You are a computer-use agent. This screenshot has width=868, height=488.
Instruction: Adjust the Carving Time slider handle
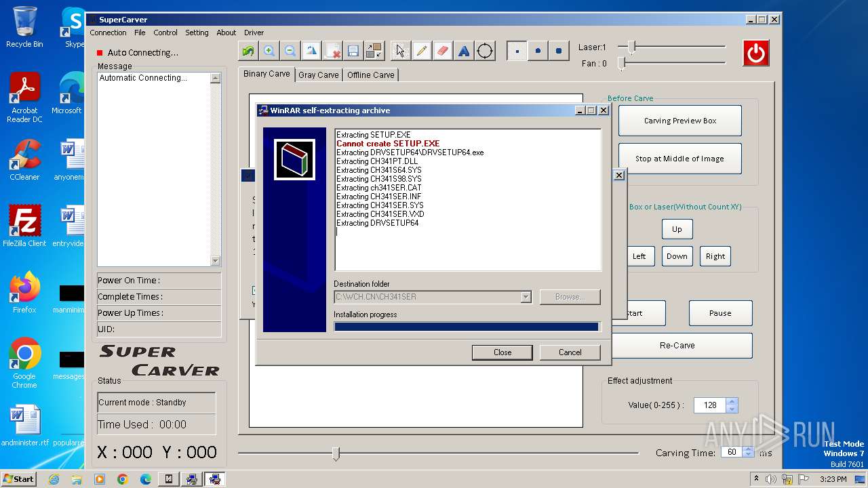tap(336, 453)
